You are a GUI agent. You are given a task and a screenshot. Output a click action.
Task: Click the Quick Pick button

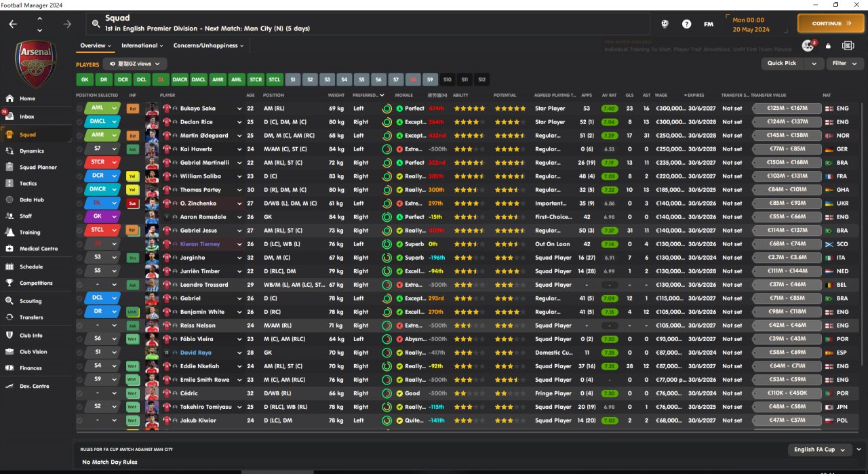click(782, 63)
